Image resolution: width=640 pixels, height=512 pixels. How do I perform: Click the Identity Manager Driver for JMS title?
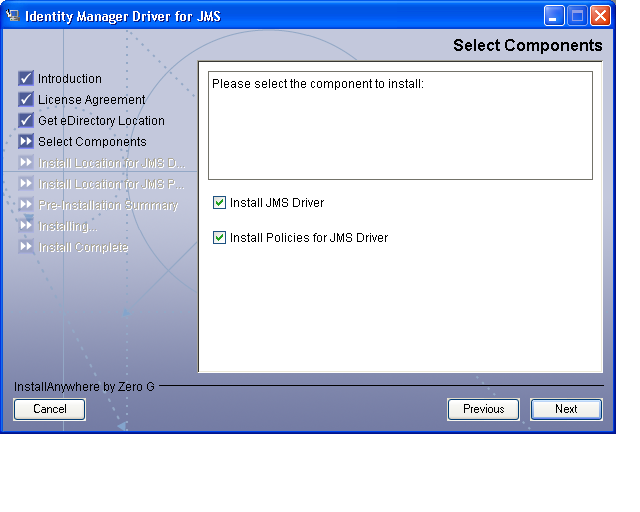[123, 16]
